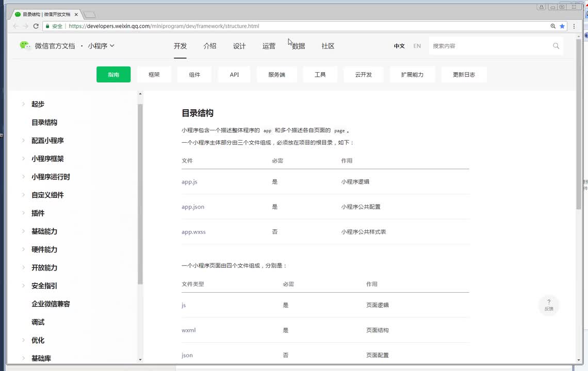The height and width of the screenshot is (371, 588).
Task: Click the bookmark star icon
Action: point(562,26)
